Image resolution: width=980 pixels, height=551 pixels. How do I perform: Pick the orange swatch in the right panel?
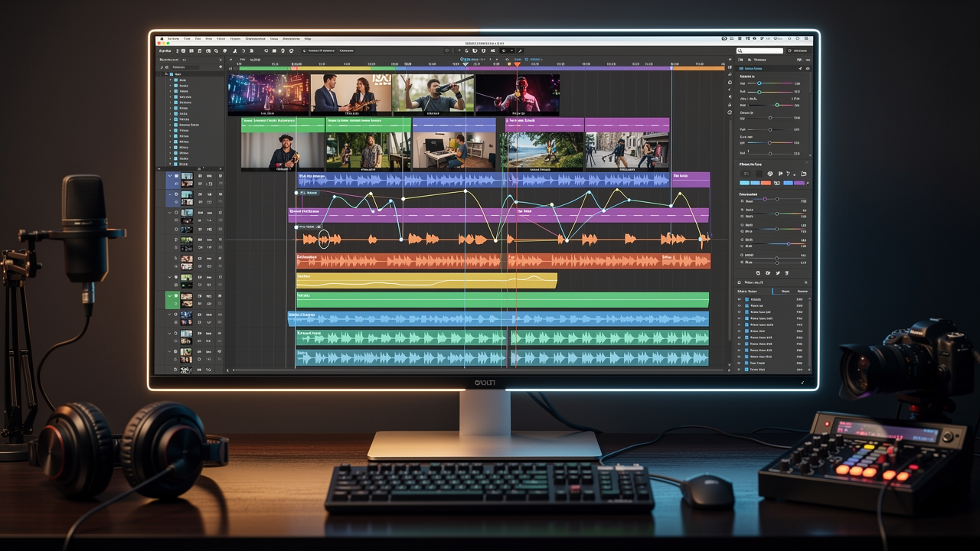coord(766,183)
